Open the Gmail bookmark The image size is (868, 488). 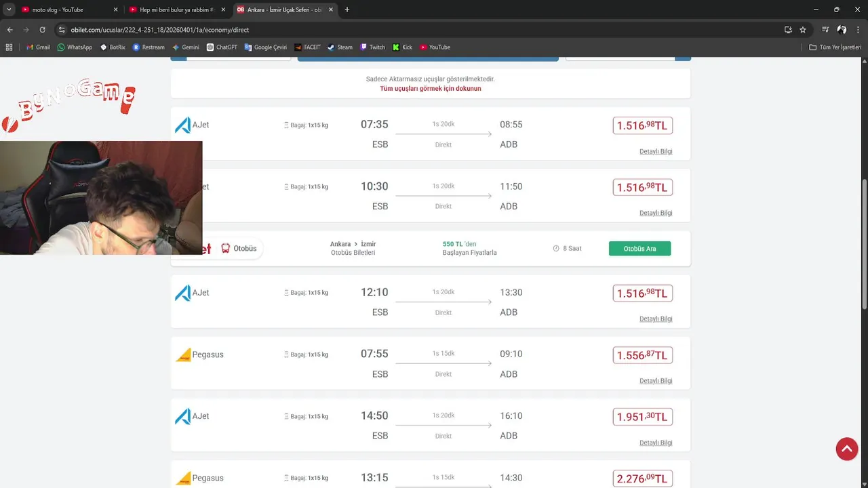pos(38,47)
